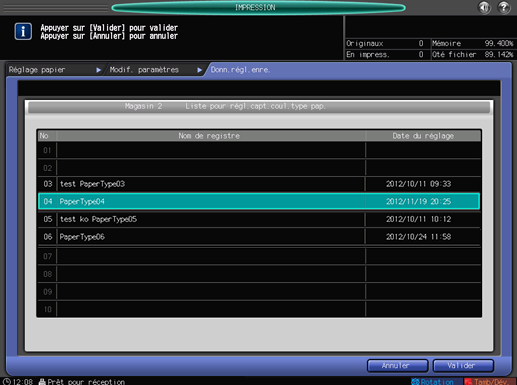Select empty register row 09
The image size is (517, 385).
click(x=259, y=292)
